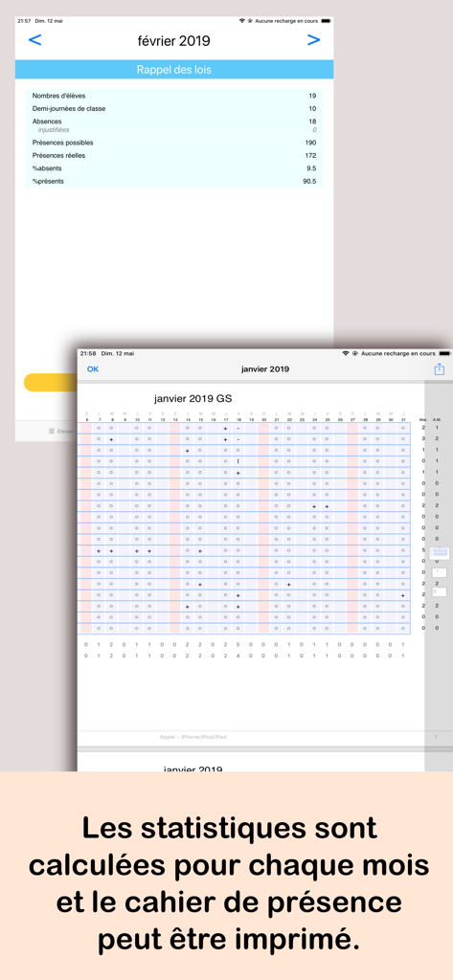Click the janvier 2019 GS page heading
This screenshot has height=980, width=453.
click(x=194, y=398)
